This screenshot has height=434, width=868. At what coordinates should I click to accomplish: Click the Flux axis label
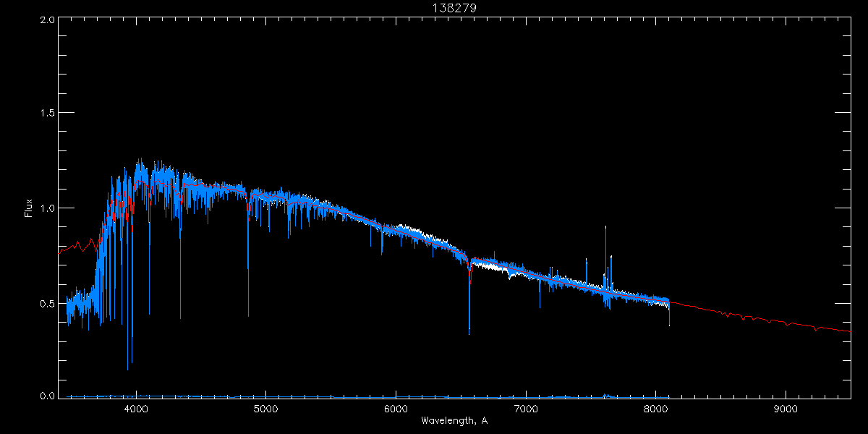[x=29, y=208]
